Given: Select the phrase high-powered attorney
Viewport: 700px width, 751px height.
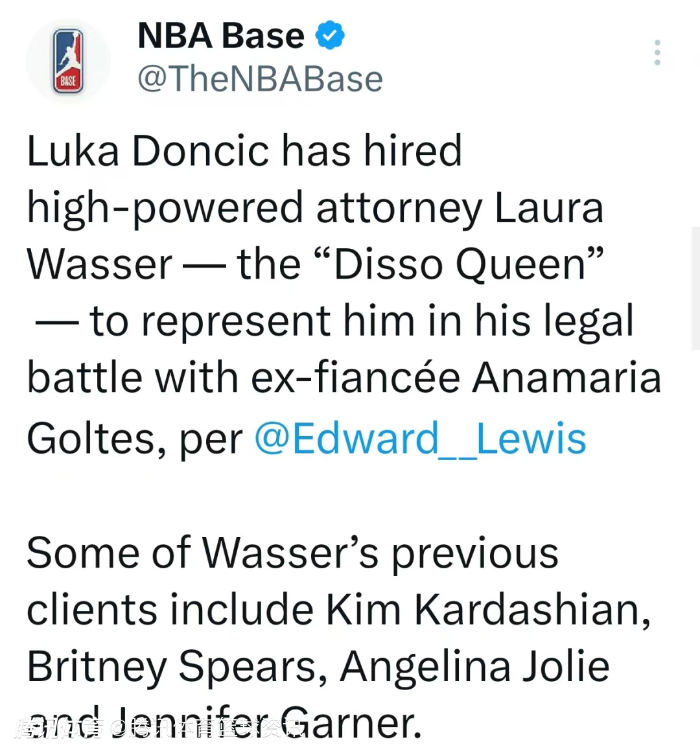Looking at the screenshot, I should click(x=255, y=208).
